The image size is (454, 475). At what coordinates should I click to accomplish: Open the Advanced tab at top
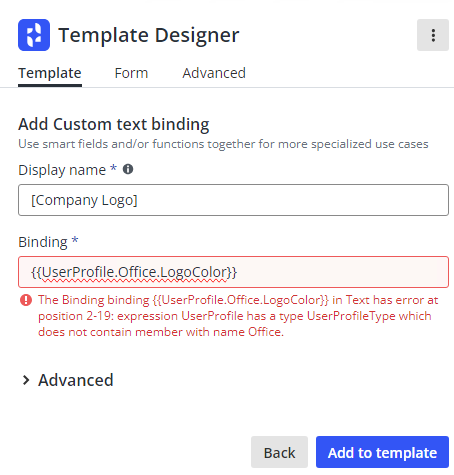coord(214,73)
